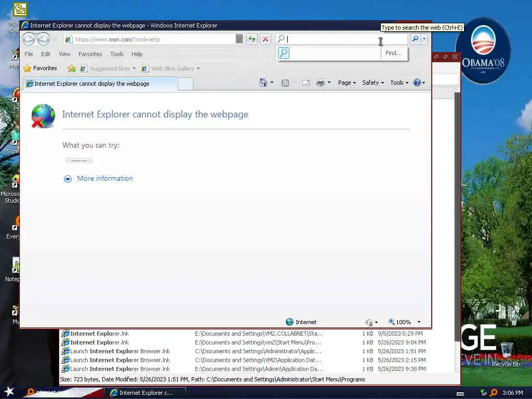The height and width of the screenshot is (399, 532).
Task: Click the Forward navigation arrow button
Action: click(x=43, y=39)
